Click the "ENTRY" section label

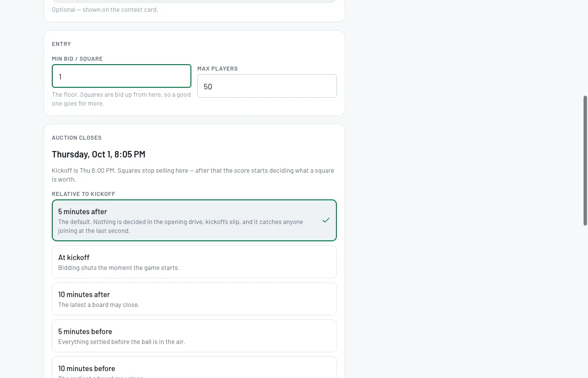pyautogui.click(x=62, y=44)
